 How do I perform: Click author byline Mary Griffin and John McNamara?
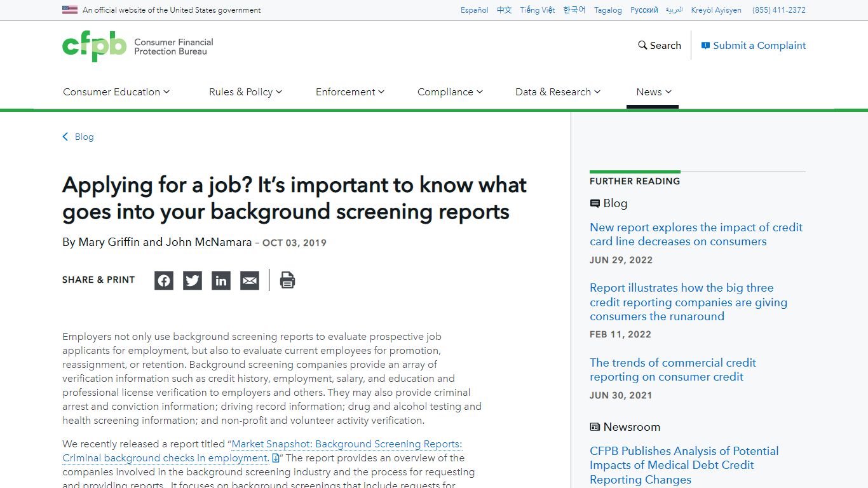coord(157,242)
